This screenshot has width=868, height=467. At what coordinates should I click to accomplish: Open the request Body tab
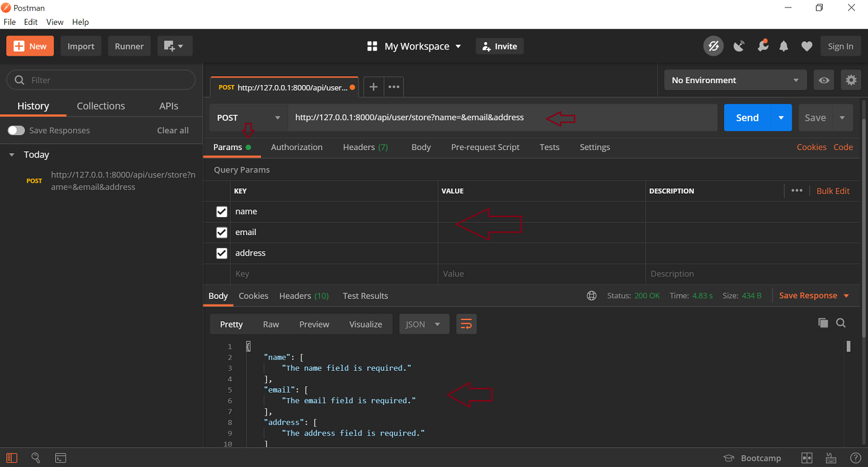(421, 147)
